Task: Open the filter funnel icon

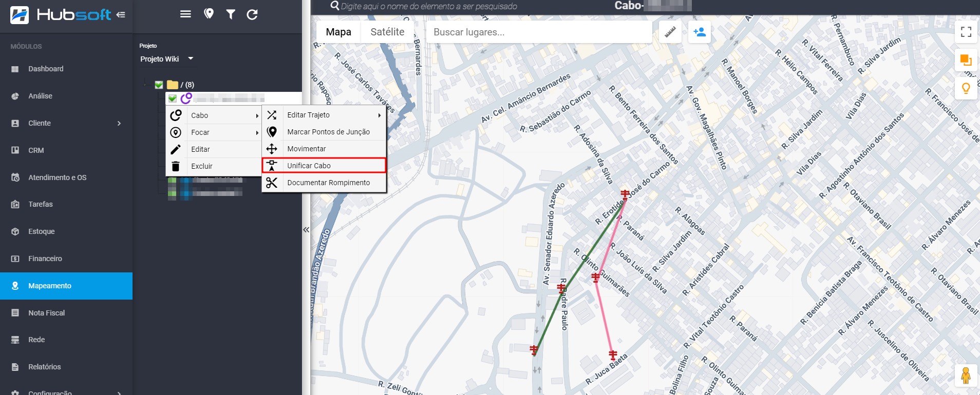Action: 231,14
